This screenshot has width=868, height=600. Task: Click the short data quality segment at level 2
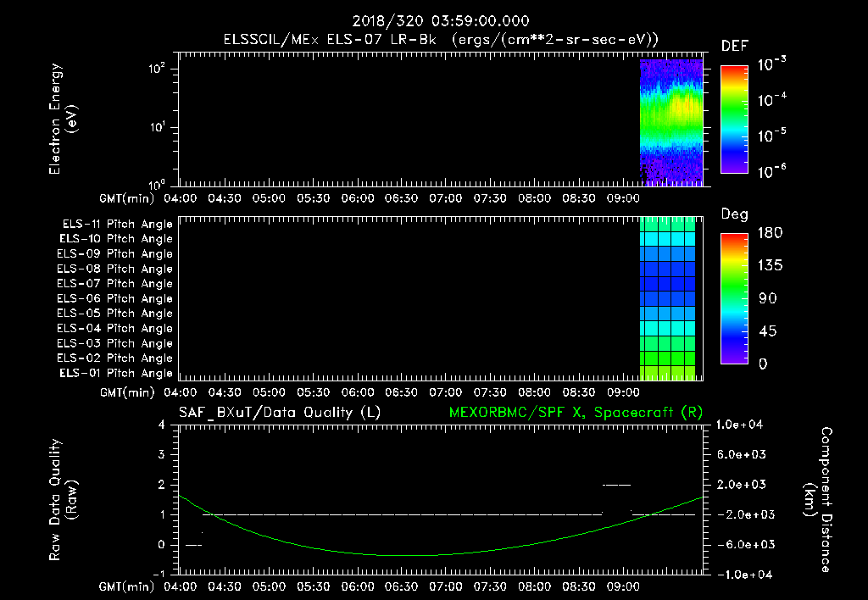617,485
